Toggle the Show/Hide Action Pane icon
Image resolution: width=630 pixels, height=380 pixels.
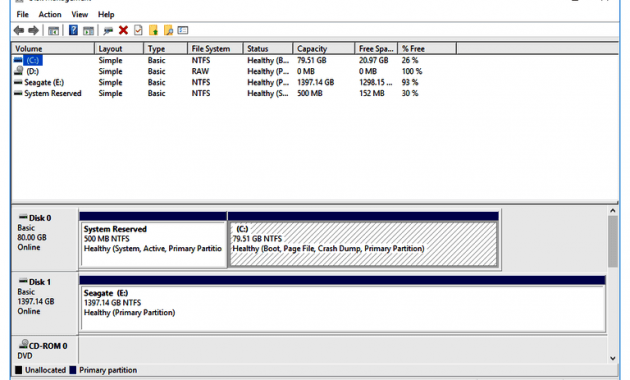[88, 31]
